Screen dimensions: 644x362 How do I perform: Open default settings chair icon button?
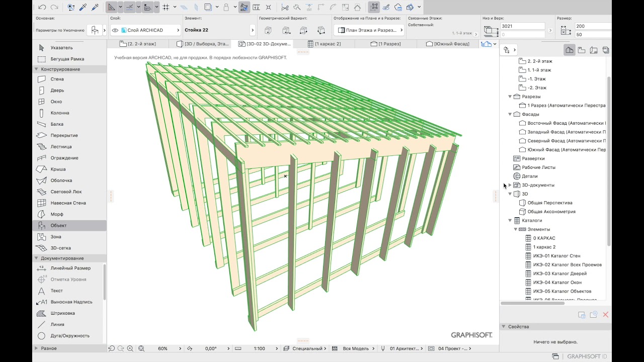pos(94,30)
